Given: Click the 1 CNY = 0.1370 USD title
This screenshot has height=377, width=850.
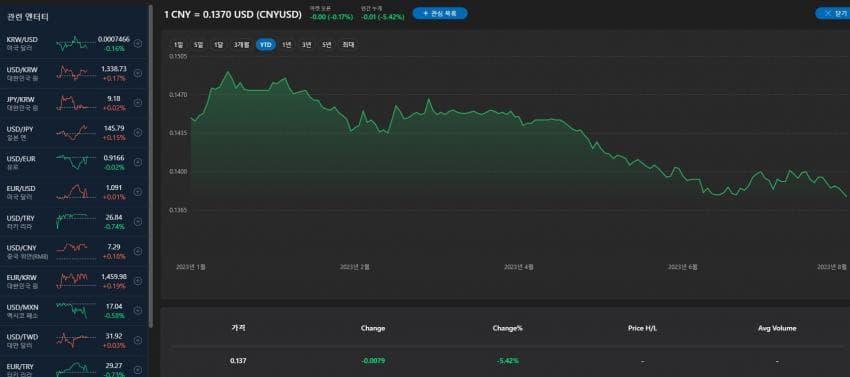Looking at the screenshot, I should click(x=233, y=15).
